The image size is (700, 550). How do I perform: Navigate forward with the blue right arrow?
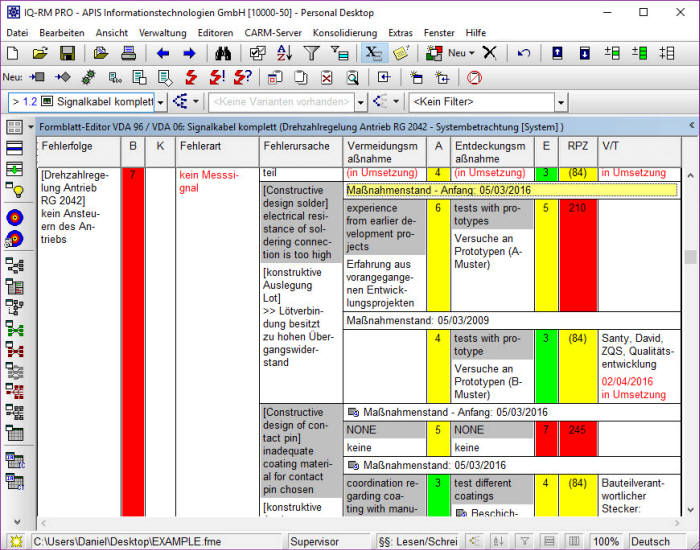coord(189,54)
